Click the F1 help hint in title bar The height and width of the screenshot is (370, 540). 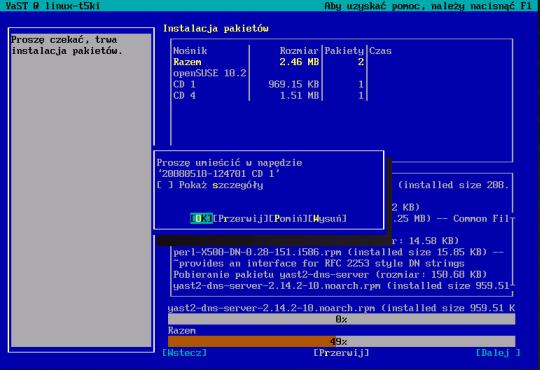(x=428, y=6)
